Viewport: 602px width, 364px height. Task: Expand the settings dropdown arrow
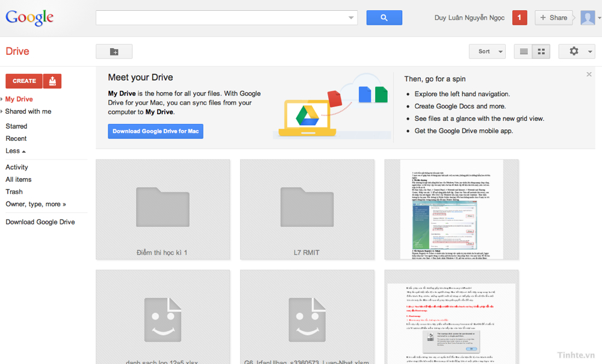coord(590,51)
